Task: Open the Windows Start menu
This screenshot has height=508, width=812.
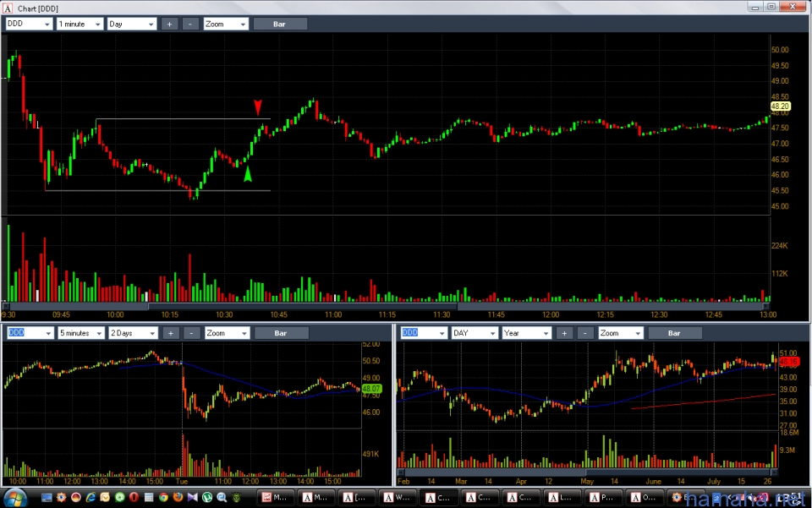Action: click(x=14, y=498)
